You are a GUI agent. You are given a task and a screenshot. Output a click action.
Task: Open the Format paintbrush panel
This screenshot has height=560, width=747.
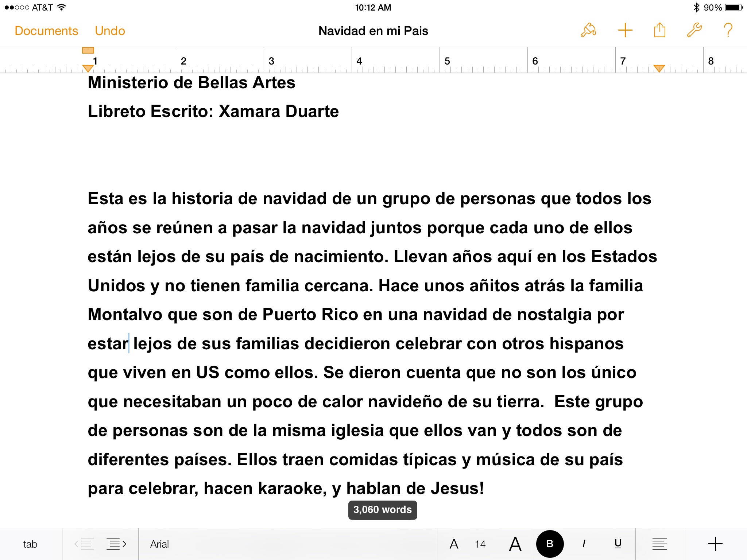(588, 30)
